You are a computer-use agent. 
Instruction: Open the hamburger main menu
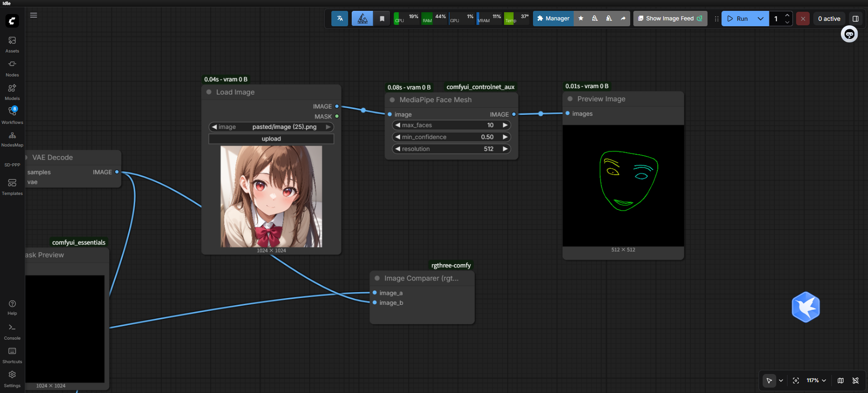[33, 15]
